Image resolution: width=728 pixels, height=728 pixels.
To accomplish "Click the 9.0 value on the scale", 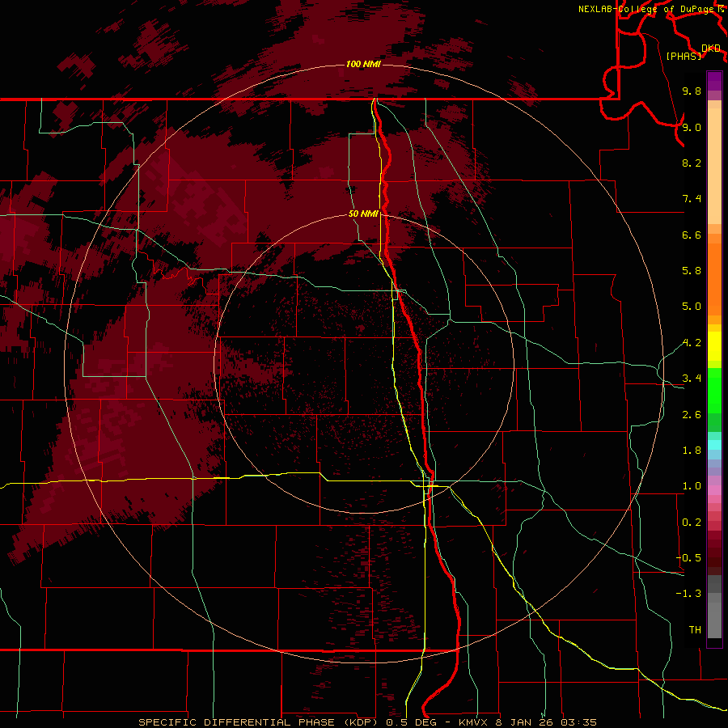I will pyautogui.click(x=692, y=127).
